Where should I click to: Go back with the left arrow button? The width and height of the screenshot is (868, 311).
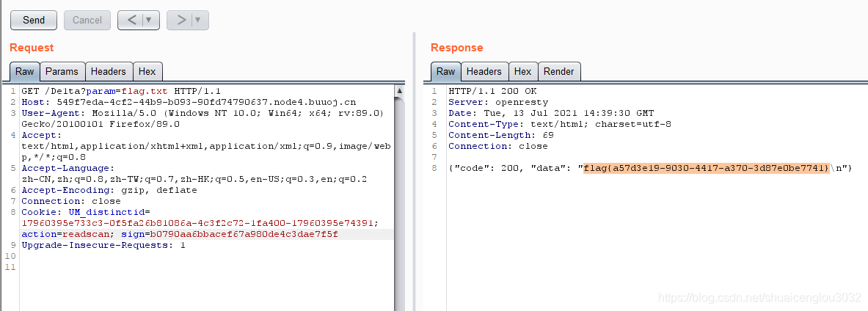pos(131,20)
